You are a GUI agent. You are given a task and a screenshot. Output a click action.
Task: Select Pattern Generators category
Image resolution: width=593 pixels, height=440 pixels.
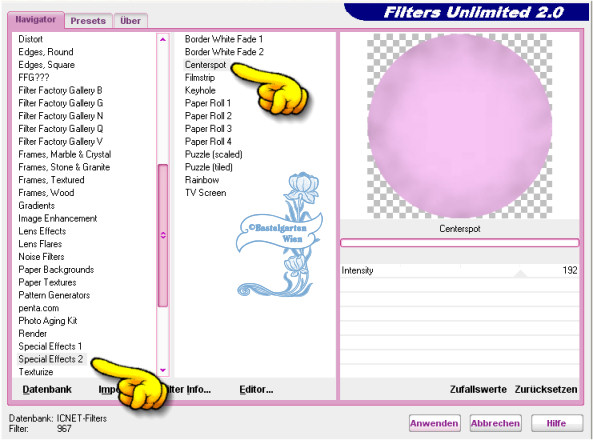tap(54, 295)
